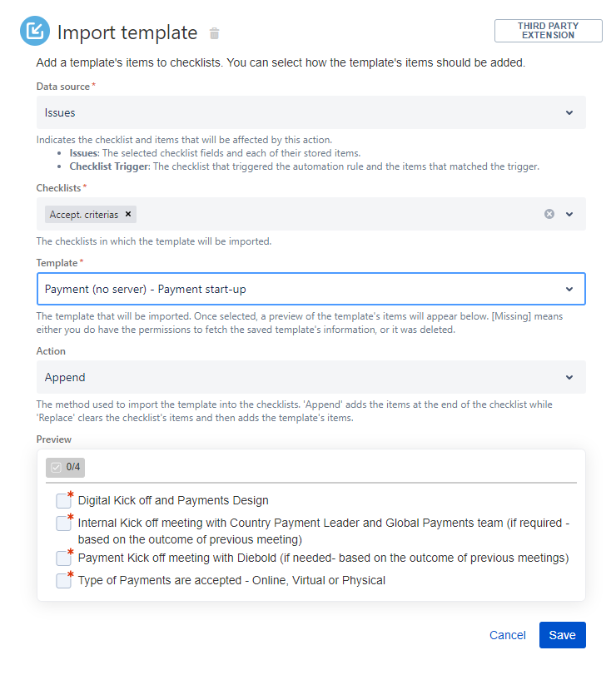Click the Third Party Extension badge
The height and width of the screenshot is (675, 616).
(x=548, y=31)
